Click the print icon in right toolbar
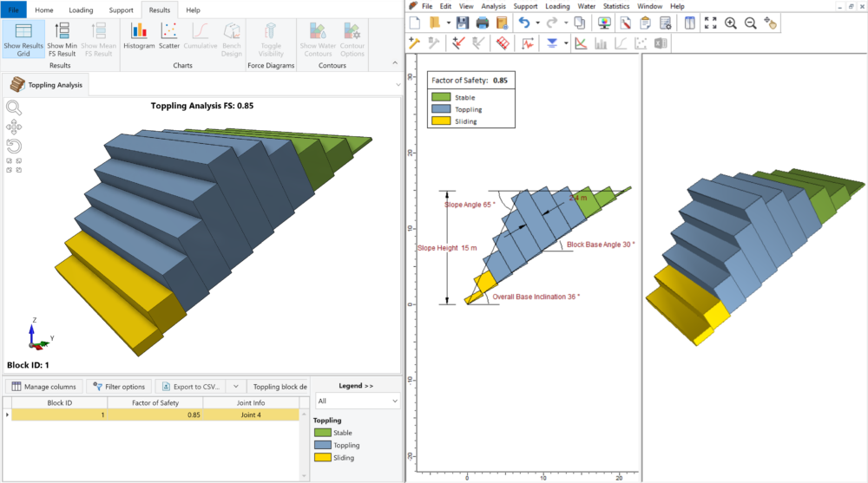This screenshot has height=483, width=868. [482, 23]
